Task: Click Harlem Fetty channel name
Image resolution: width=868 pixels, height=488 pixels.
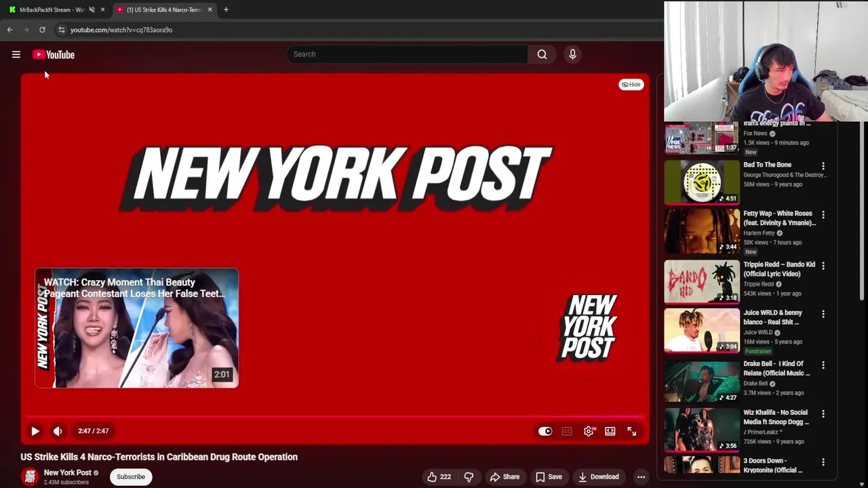Action: pos(759,233)
